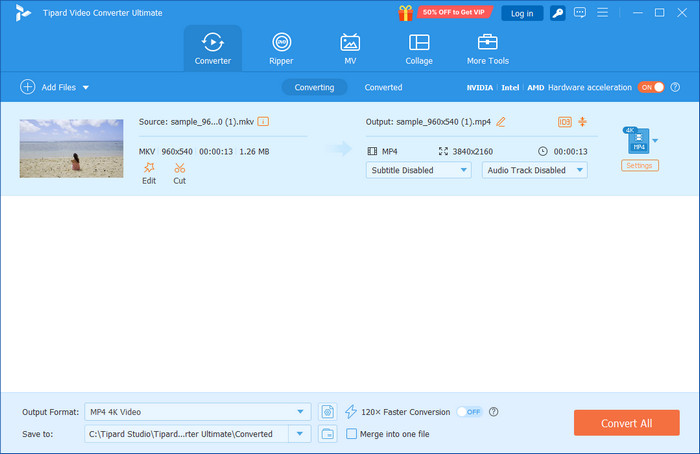Click the output duration clock icon

[542, 151]
